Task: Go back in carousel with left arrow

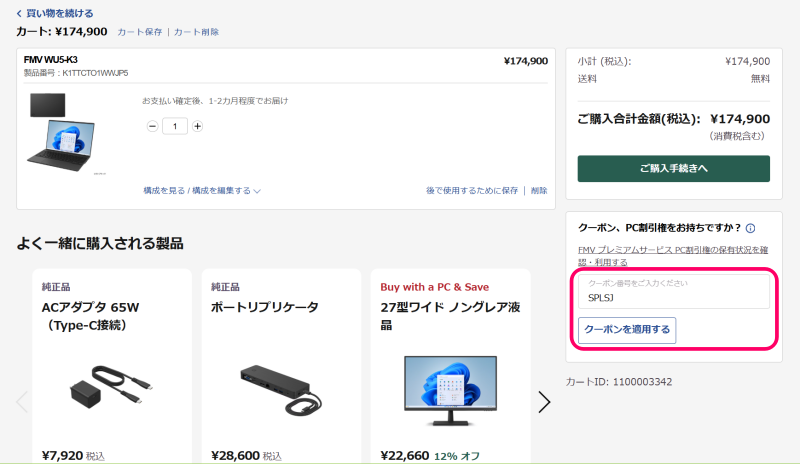Action: 22,402
